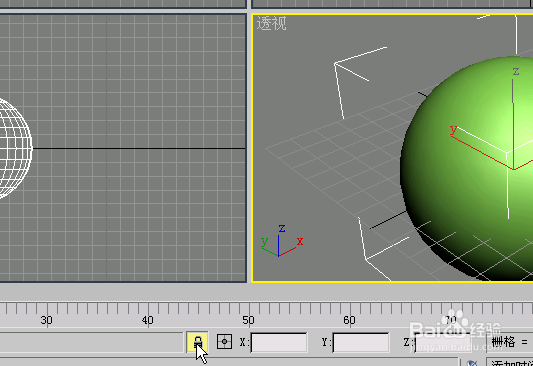Toggle the selection lock padlock button

coord(197,342)
